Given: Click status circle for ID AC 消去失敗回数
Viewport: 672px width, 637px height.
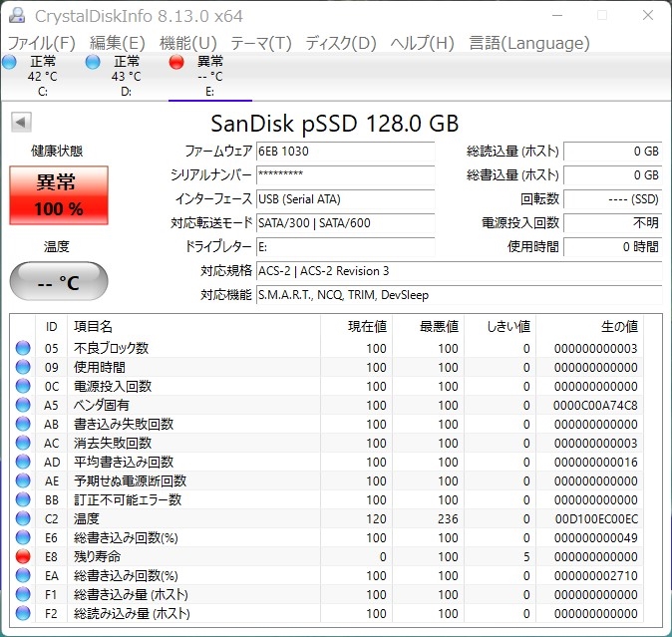Looking at the screenshot, I should coord(23,443).
